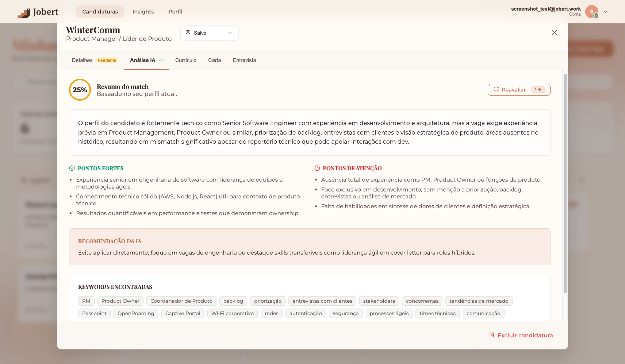This screenshot has height=364, width=625.
Task: Click the tendências de mercado keyword
Action: [x=479, y=301]
